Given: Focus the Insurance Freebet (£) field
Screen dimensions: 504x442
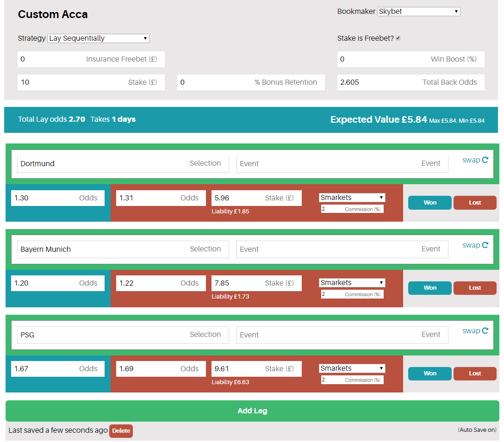Looking at the screenshot, I should (91, 59).
